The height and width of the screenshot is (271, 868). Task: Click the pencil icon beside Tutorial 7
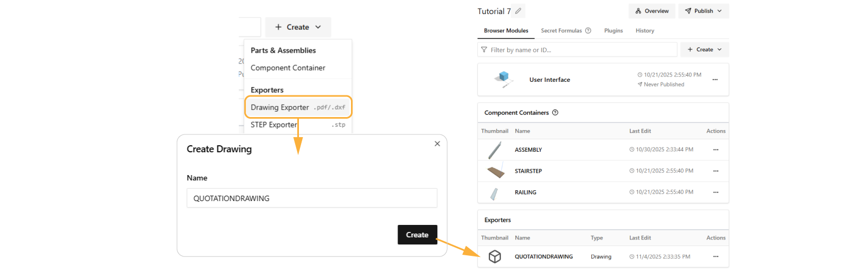(x=519, y=11)
